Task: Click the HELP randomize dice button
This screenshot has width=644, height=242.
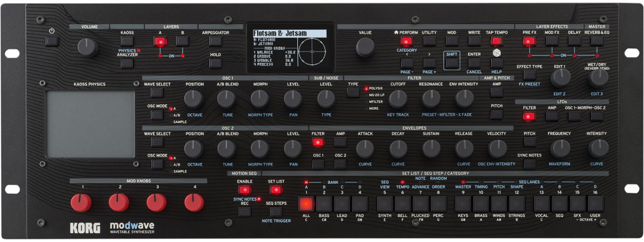Action: click(x=497, y=63)
